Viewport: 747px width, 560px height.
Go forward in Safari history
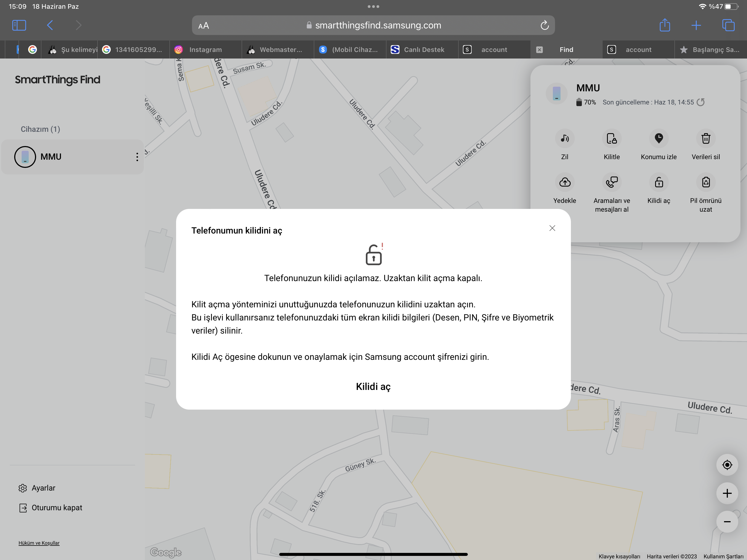coord(79,25)
